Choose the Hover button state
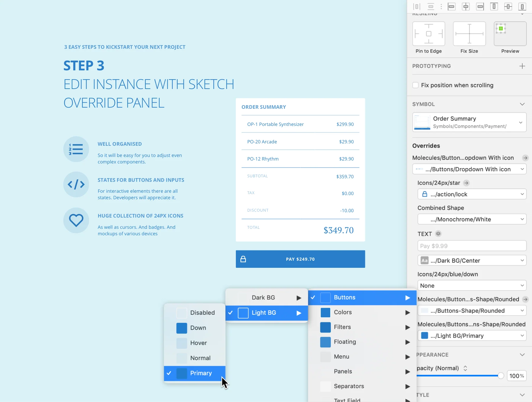The width and height of the screenshot is (532, 402). (x=194, y=343)
